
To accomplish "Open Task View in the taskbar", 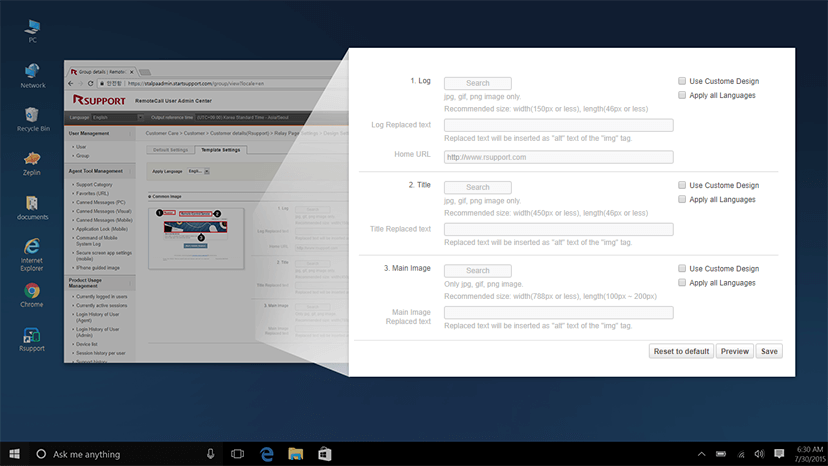I will click(x=238, y=454).
